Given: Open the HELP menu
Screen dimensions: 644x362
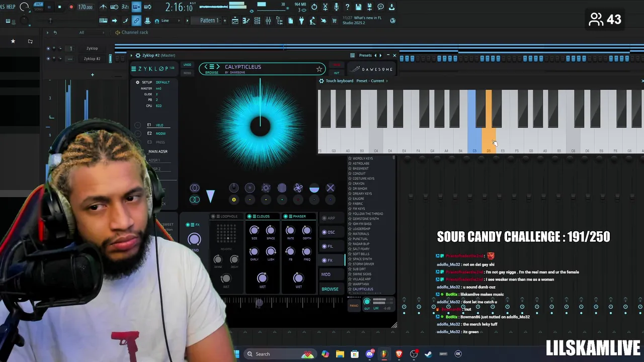Looking at the screenshot, I should pos(11,7).
